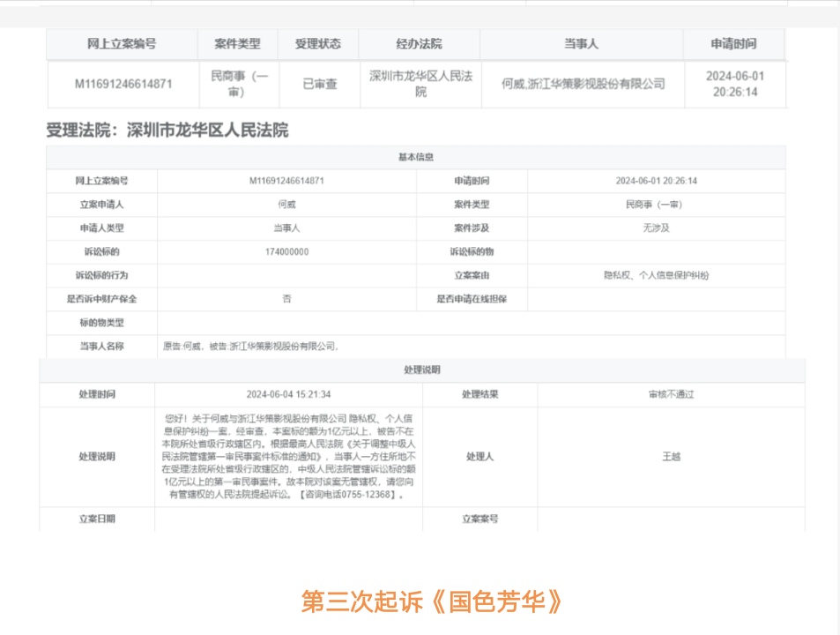Click the result 审核不通过
The height and width of the screenshot is (635, 840).
point(672,394)
